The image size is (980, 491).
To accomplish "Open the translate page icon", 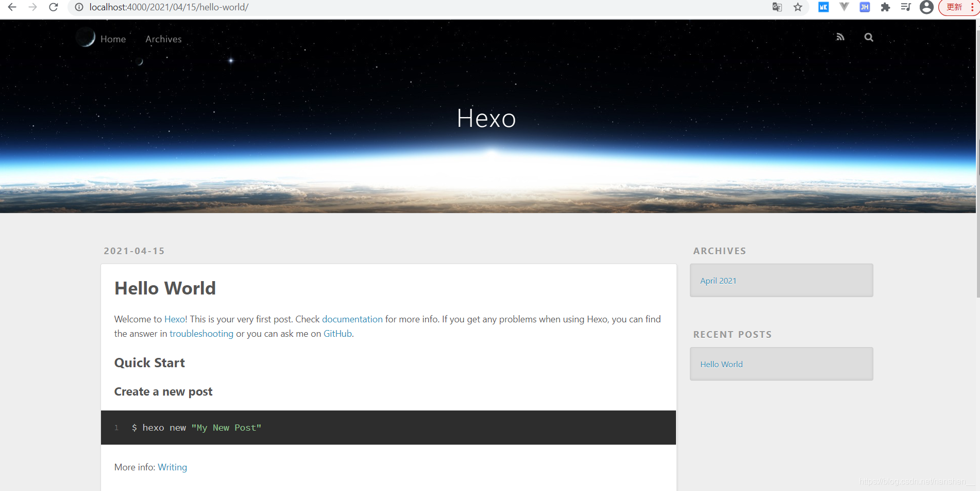I will pyautogui.click(x=777, y=7).
